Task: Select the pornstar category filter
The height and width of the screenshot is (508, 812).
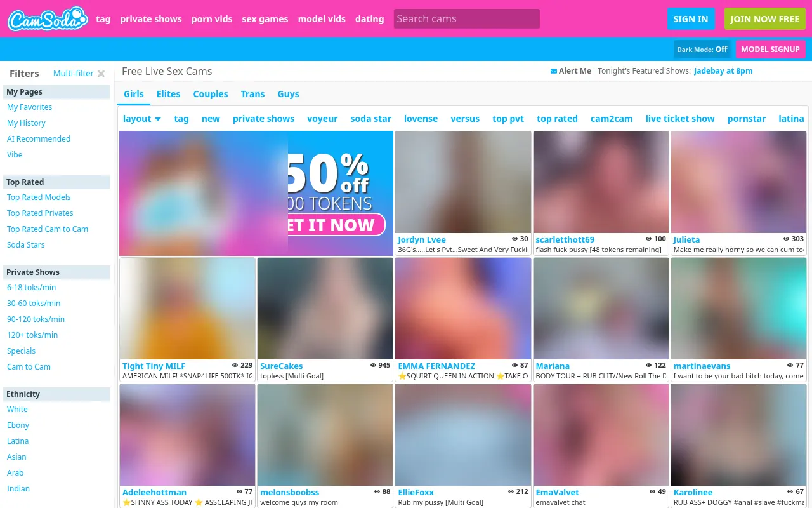Action: pos(747,119)
